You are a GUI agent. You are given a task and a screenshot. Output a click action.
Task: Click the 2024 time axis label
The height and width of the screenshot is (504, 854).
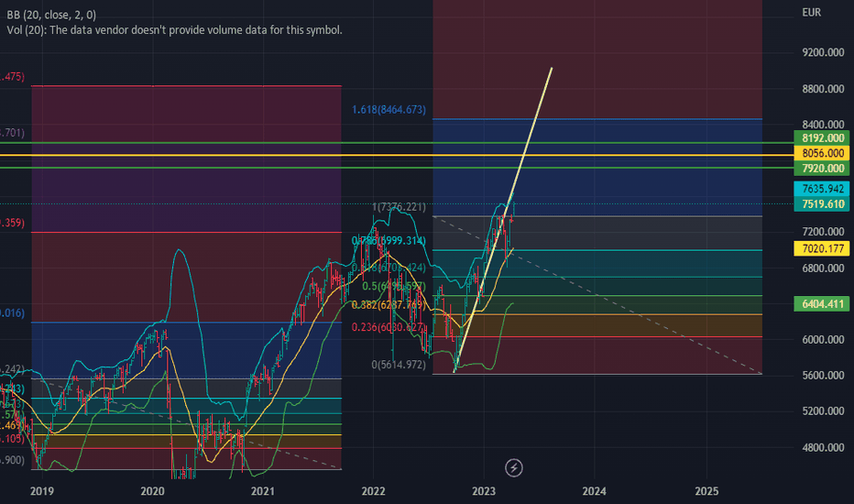594,491
